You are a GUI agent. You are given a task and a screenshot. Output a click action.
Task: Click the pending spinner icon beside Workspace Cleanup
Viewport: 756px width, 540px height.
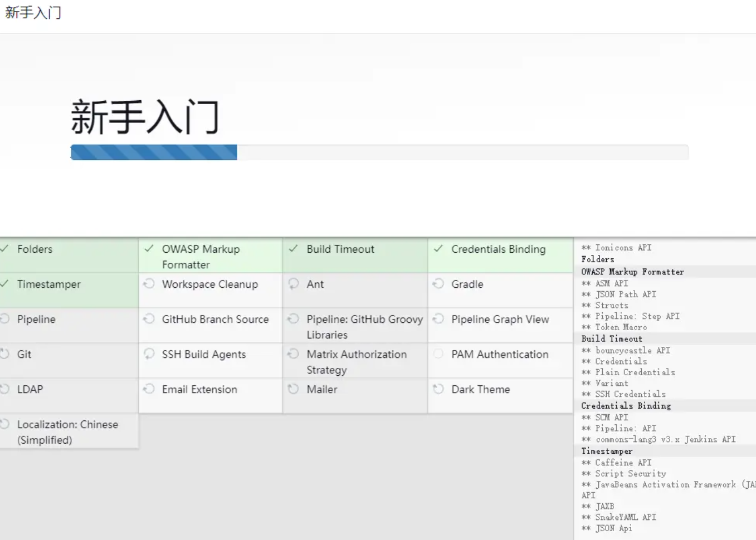[149, 284]
